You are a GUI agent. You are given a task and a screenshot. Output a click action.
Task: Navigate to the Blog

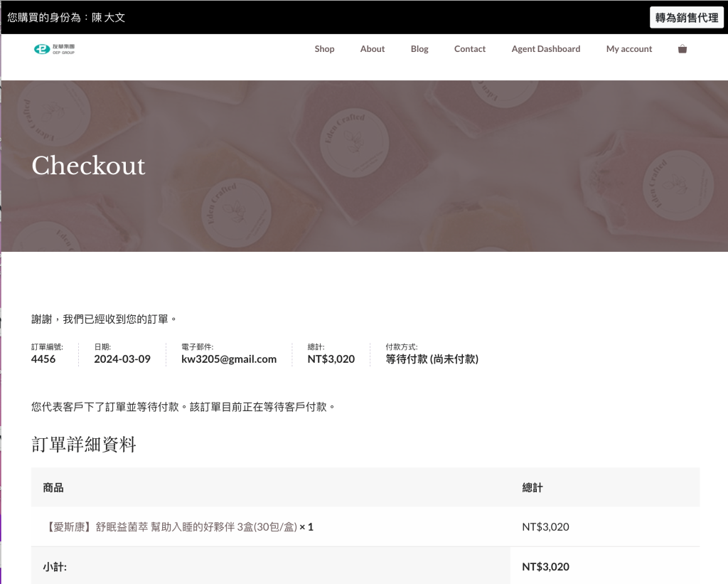point(419,49)
